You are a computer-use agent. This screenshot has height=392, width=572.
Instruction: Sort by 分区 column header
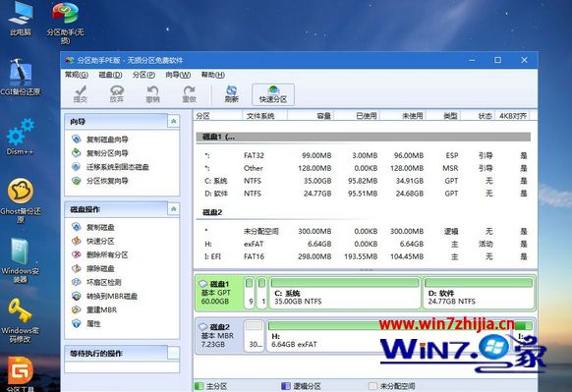[218, 116]
